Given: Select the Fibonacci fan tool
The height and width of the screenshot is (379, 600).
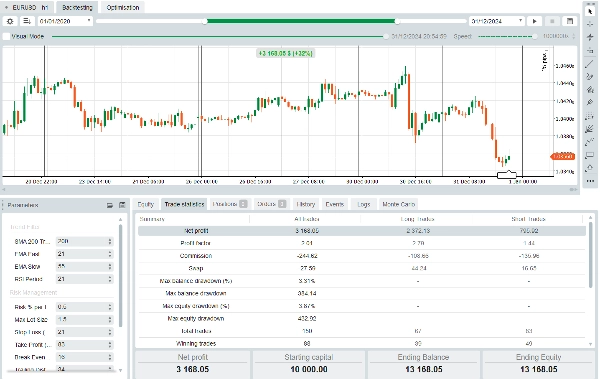Looking at the screenshot, I should [x=590, y=129].
